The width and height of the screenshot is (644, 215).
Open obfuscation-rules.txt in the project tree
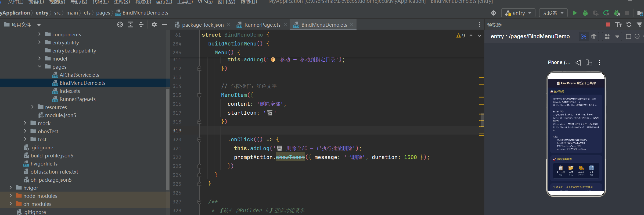coord(54,172)
